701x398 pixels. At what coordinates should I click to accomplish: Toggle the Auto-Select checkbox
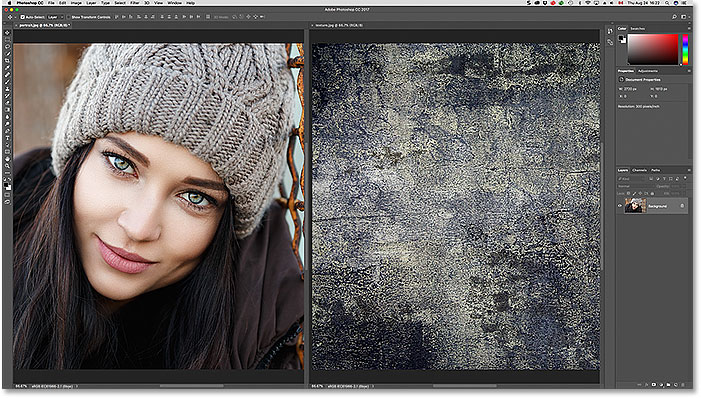coord(22,17)
